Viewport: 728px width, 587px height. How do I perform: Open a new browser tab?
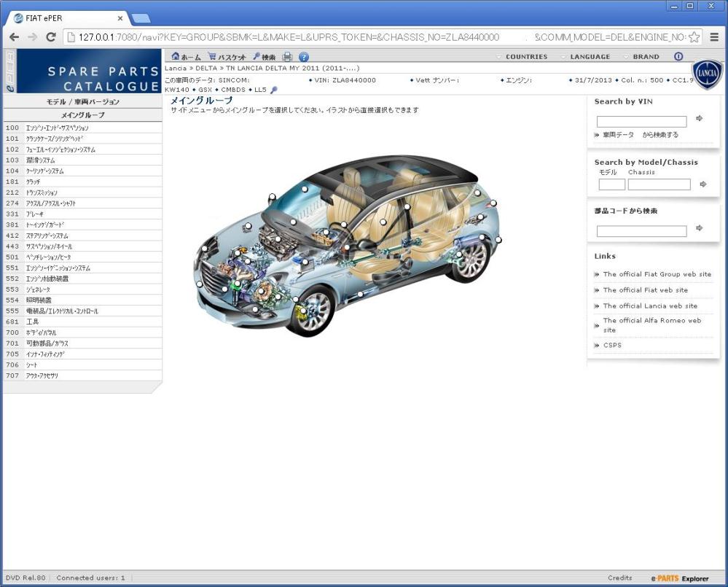[x=141, y=18]
